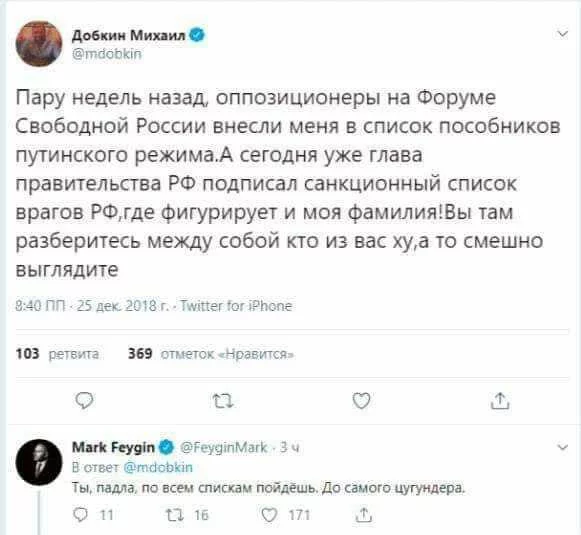
Task: Open Добкин Михаил display name link
Action: (x=129, y=36)
